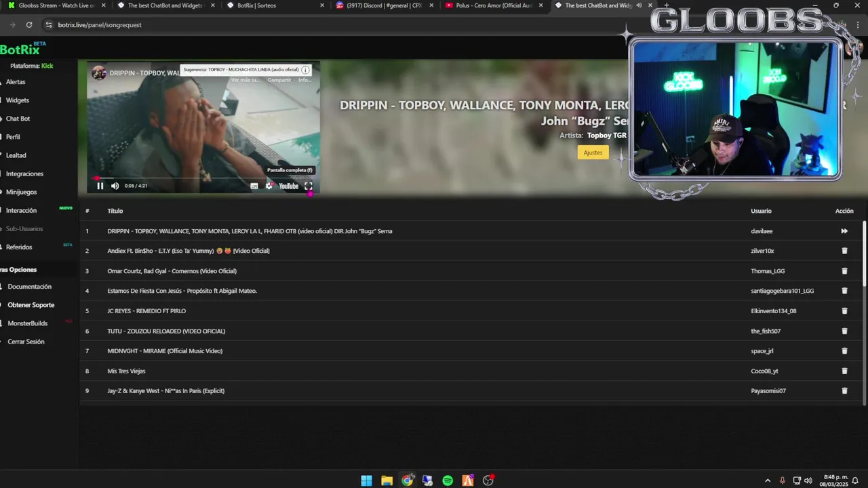Enter fullscreen mode on the video

(308, 186)
